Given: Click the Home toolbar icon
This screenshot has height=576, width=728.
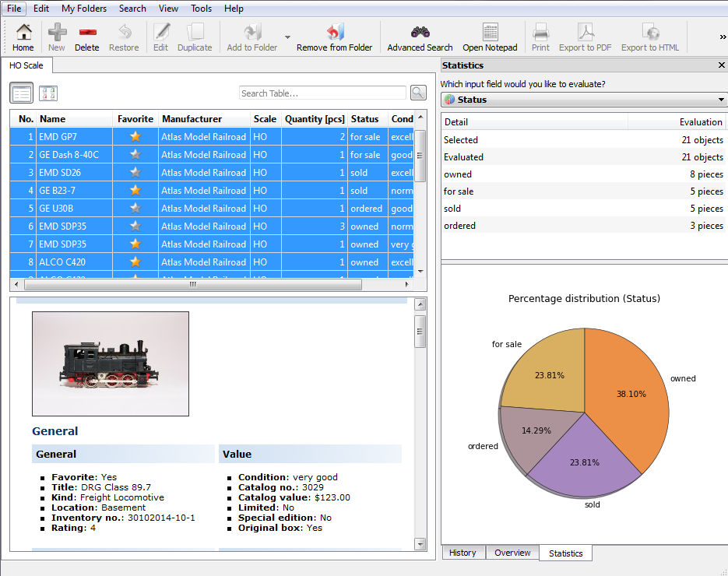Looking at the screenshot, I should click(23, 33).
